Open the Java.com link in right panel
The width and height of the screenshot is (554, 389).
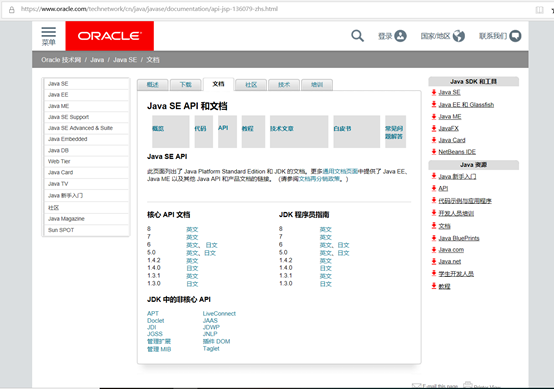(x=451, y=250)
